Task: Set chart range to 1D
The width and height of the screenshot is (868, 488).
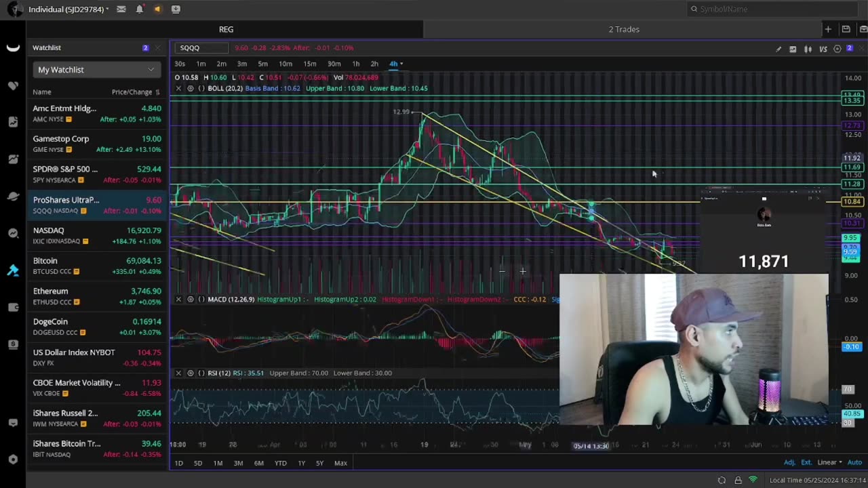Action: pos(179,463)
